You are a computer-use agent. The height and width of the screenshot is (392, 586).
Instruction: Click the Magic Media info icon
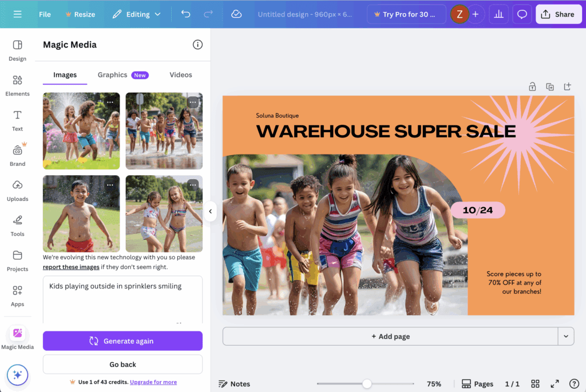click(197, 45)
